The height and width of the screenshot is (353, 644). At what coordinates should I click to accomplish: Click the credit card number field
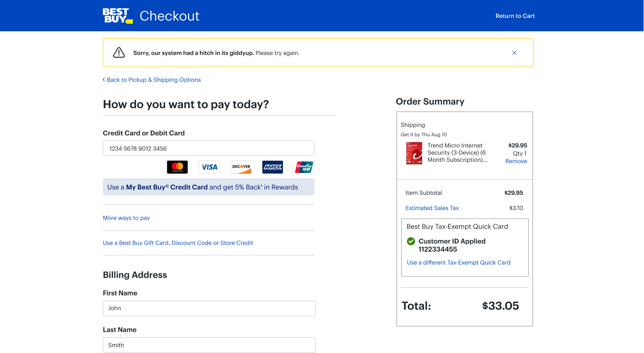[x=208, y=148]
